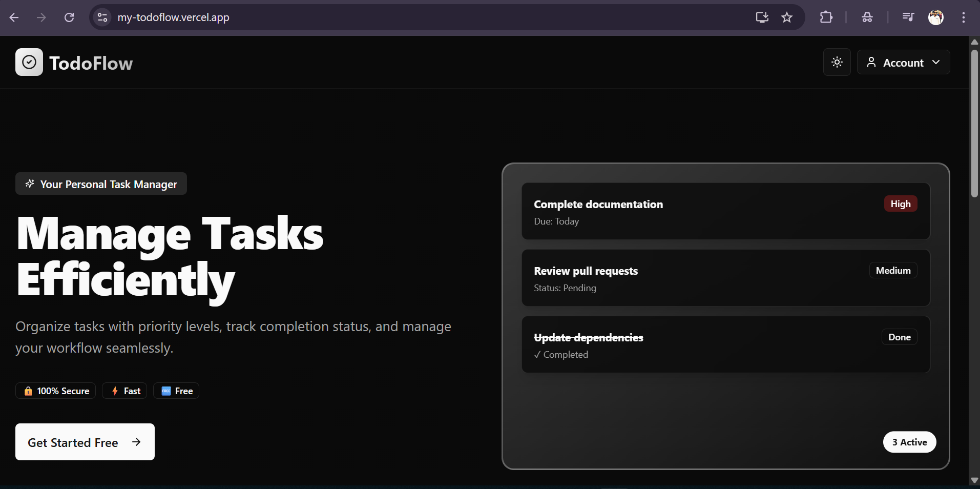
Task: Open the Chrome three-dot menu
Action: pyautogui.click(x=963, y=17)
